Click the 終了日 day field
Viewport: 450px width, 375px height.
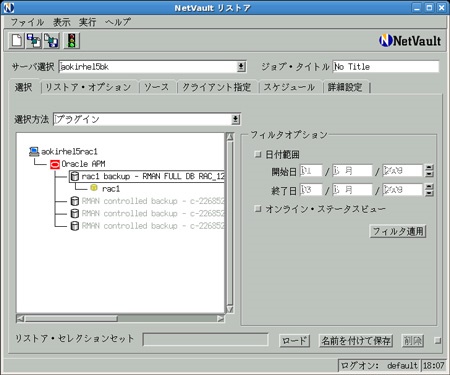point(311,190)
